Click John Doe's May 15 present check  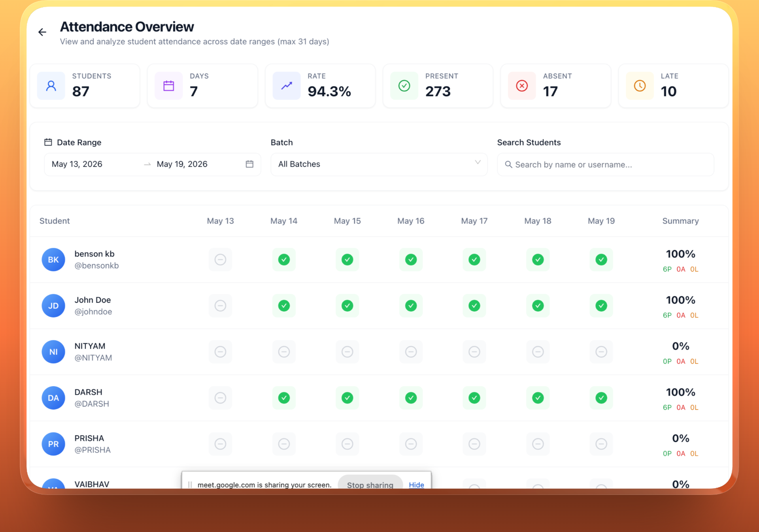(347, 306)
